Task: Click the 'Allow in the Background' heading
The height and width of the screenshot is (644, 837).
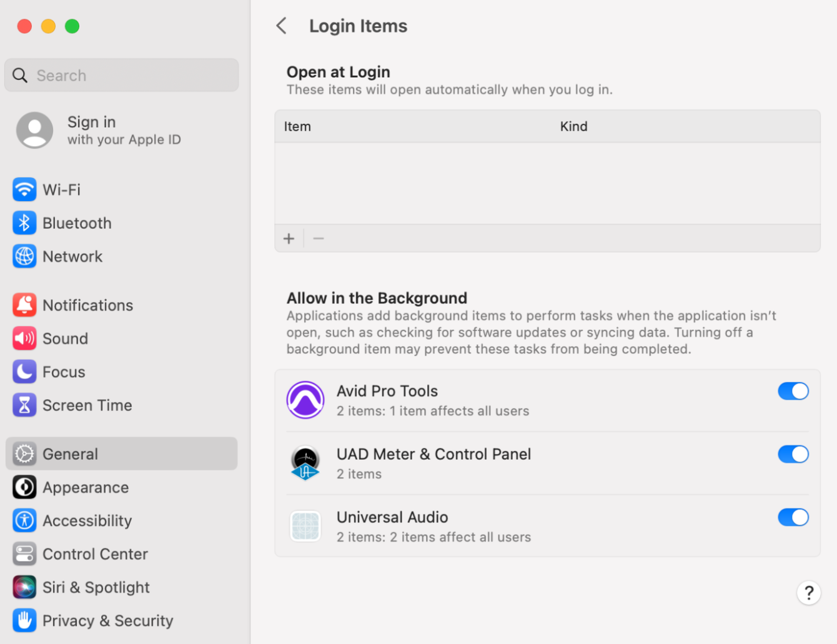Action: point(377,298)
